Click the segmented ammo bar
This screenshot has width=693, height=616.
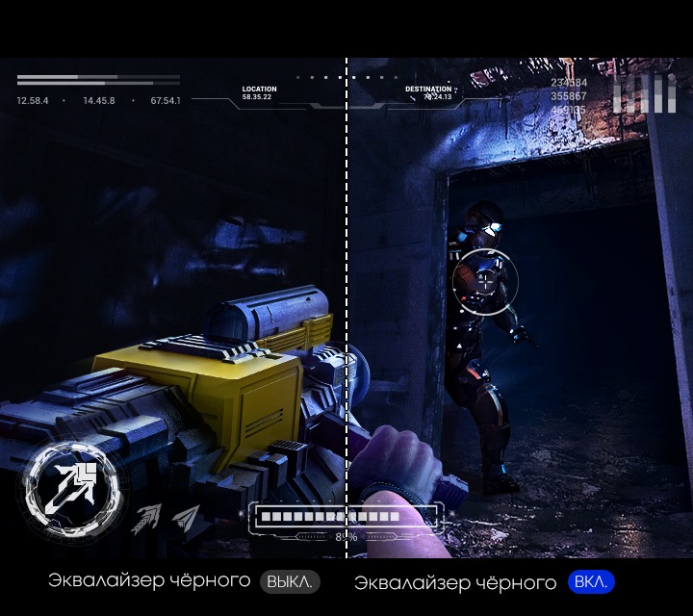point(330,517)
